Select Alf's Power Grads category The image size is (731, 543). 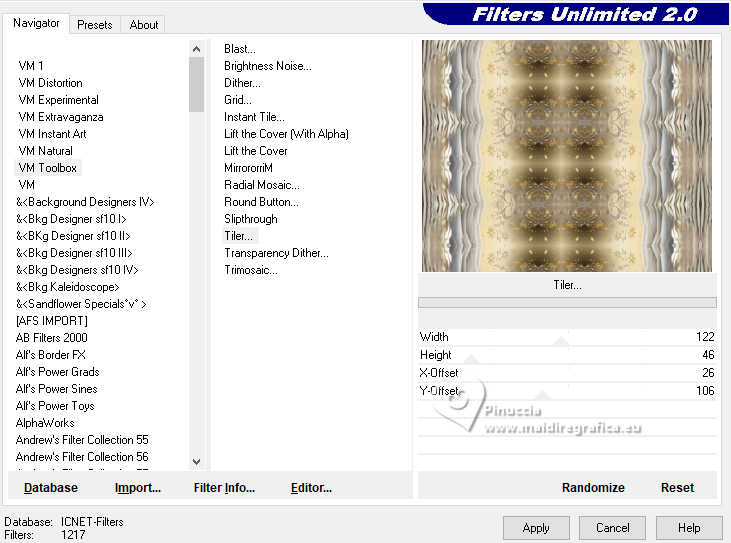point(57,372)
